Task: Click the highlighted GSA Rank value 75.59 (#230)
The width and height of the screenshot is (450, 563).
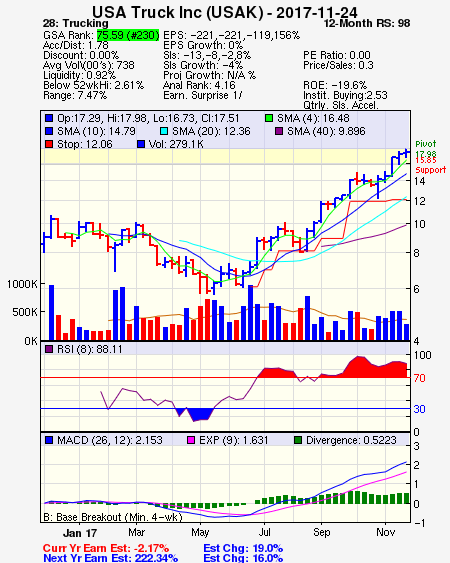Action: pyautogui.click(x=128, y=35)
